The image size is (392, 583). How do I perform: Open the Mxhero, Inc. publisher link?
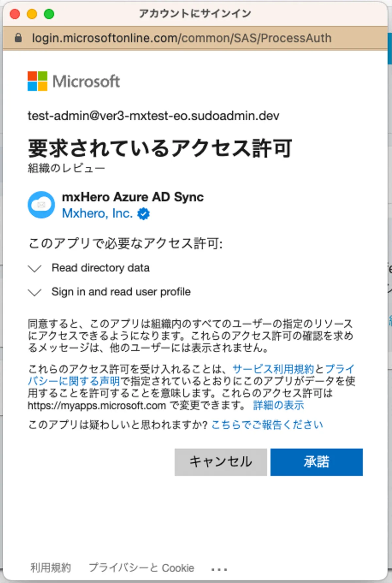click(97, 213)
